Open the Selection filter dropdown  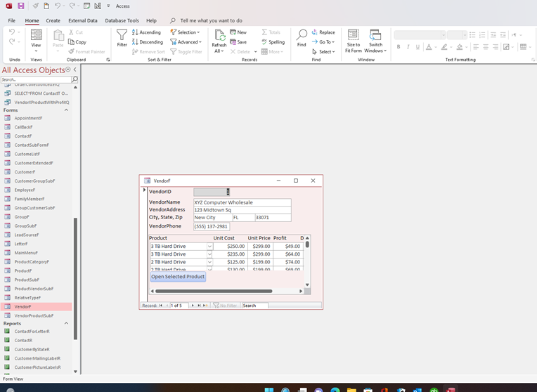click(x=188, y=32)
